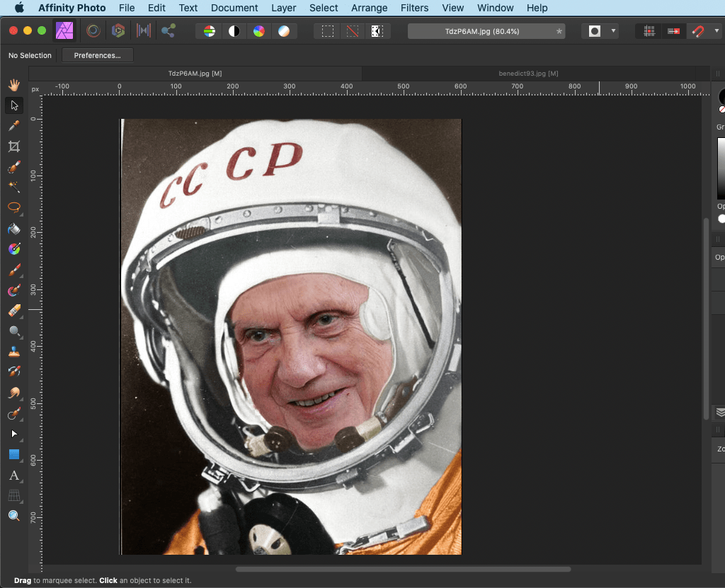The width and height of the screenshot is (725, 588).
Task: Click the horizontal scrollbar below the canvas
Action: (403, 569)
